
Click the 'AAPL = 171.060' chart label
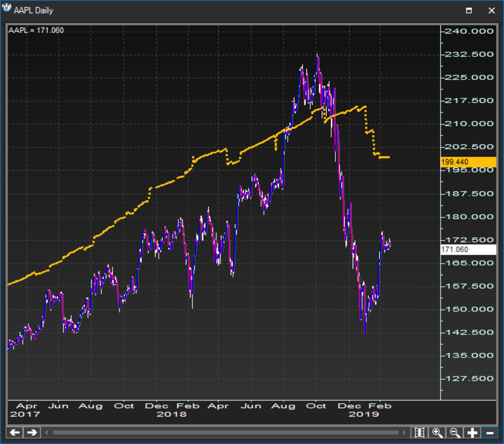click(36, 30)
